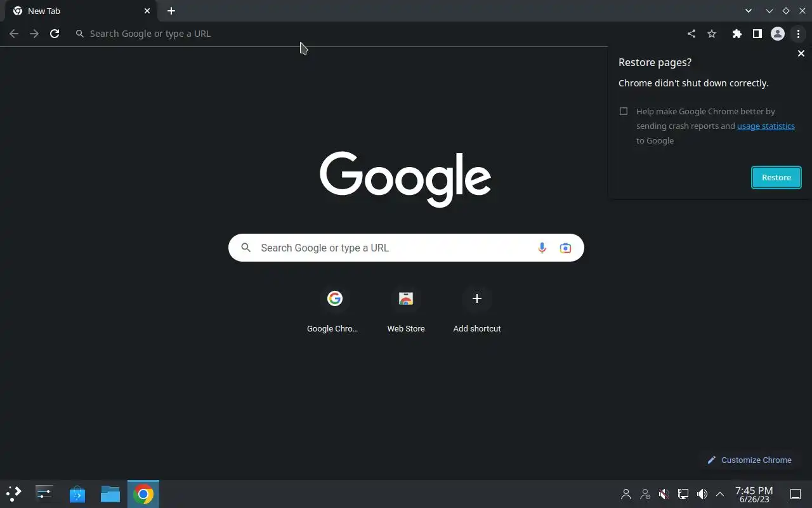The width and height of the screenshot is (812, 508).
Task: Toggle the side panel icon
Action: point(757,34)
